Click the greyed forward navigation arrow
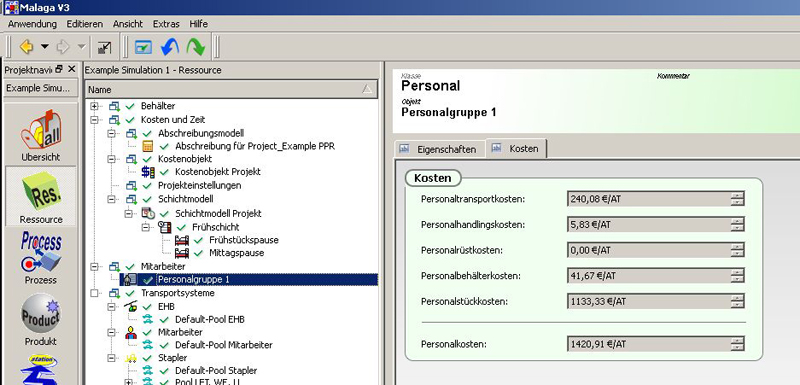 click(x=63, y=47)
